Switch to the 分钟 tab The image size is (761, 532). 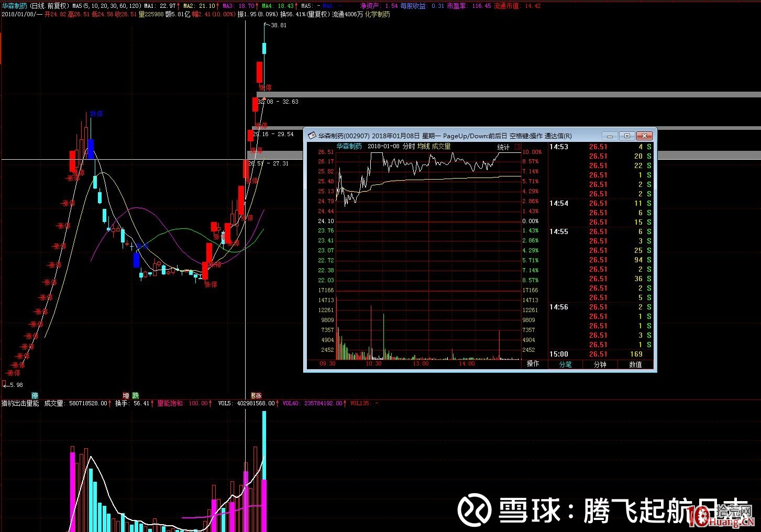600,364
